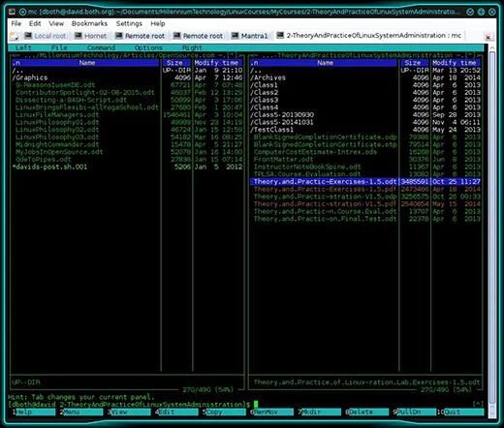This screenshot has height=428, width=504.
Task: Select the /Archives directory in the right panel
Action: point(268,77)
